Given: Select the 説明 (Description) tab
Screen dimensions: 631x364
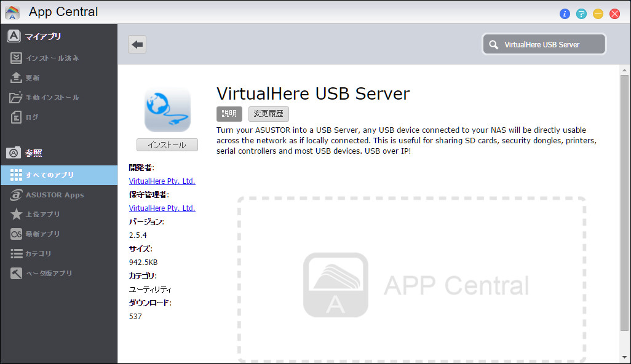Looking at the screenshot, I should pos(229,113).
